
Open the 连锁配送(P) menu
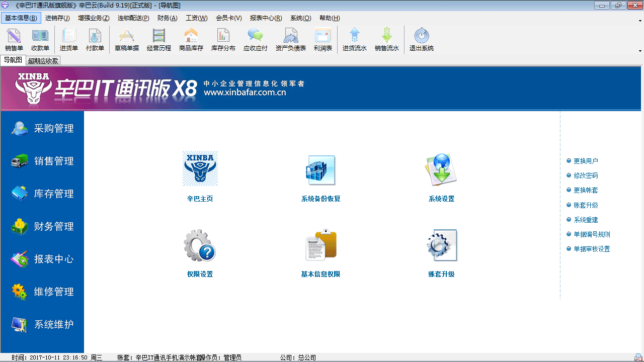(x=133, y=18)
